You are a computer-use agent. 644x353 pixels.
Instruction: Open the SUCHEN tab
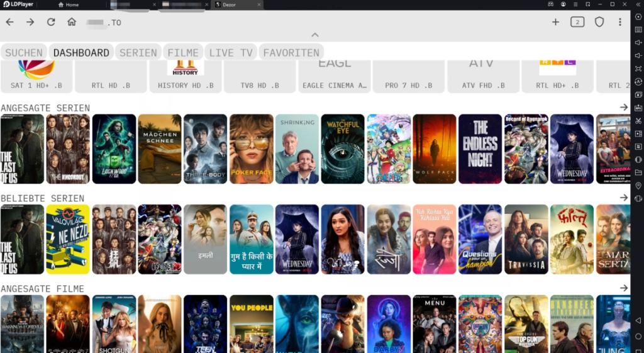(x=24, y=53)
